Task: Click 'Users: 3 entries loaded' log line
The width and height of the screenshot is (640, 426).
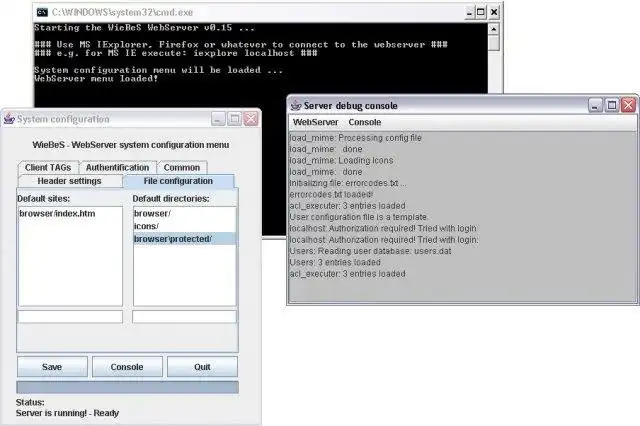Action: [x=335, y=262]
